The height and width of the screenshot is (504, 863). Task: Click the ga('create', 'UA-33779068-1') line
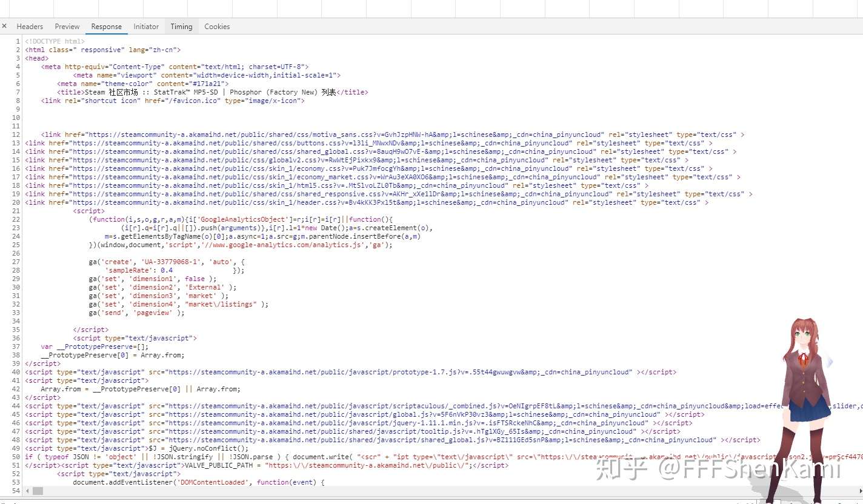(167, 262)
